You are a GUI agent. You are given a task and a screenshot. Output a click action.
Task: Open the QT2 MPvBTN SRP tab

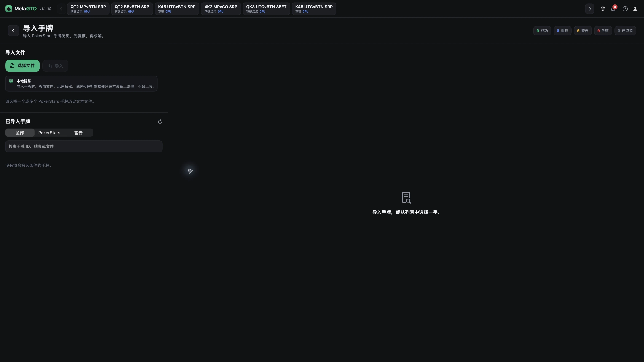88,9
